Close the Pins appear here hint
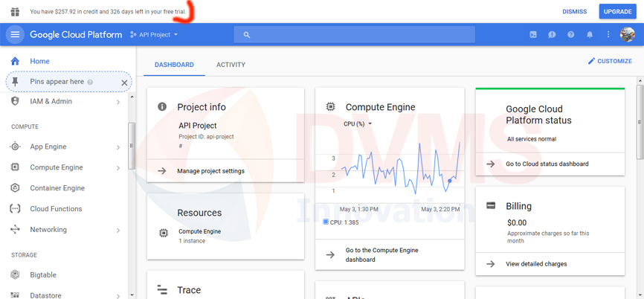Image resolution: width=644 pixels, height=299 pixels. [x=124, y=83]
